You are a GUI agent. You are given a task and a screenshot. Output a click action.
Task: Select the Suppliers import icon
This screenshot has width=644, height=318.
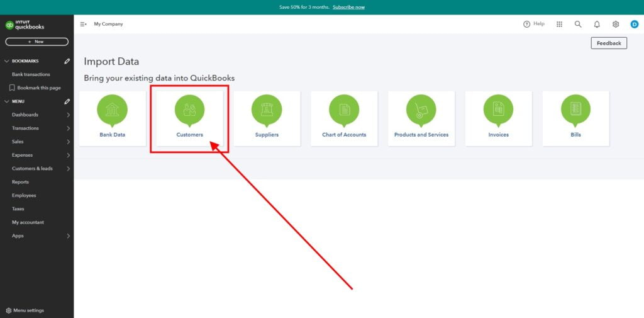tap(267, 110)
